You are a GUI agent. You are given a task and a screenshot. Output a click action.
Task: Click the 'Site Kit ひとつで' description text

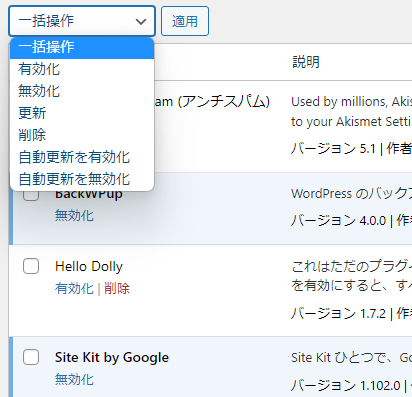click(352, 357)
